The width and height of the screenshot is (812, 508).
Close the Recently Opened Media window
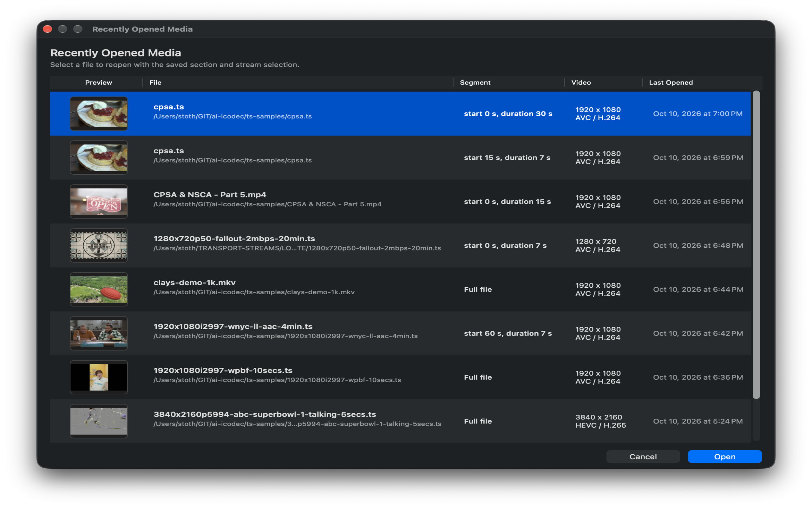point(48,29)
